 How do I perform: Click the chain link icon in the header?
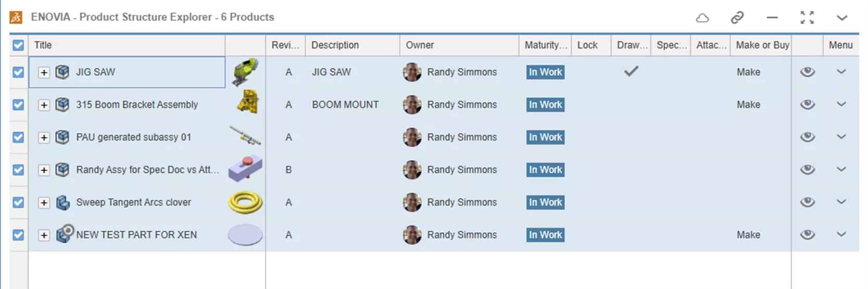point(737,18)
